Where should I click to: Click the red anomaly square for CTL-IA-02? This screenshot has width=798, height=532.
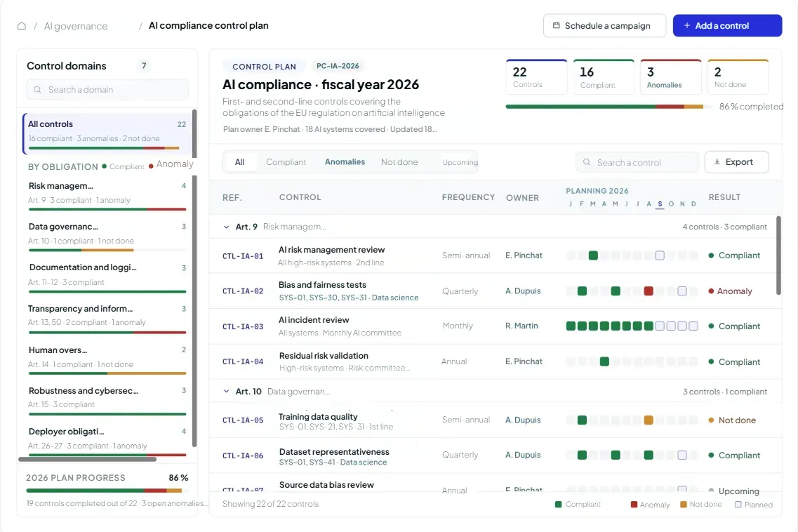pos(649,291)
